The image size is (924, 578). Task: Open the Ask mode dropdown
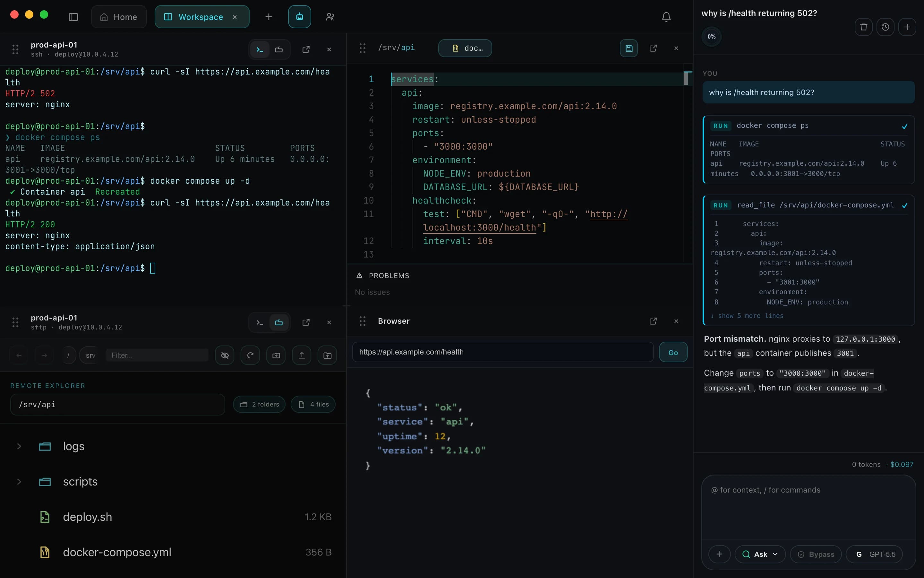tap(760, 554)
